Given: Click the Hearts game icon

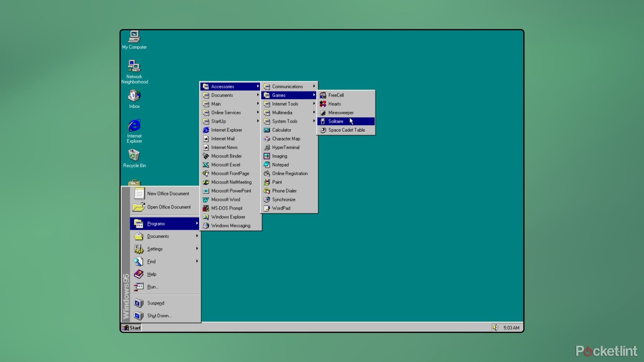Looking at the screenshot, I should pos(323,104).
